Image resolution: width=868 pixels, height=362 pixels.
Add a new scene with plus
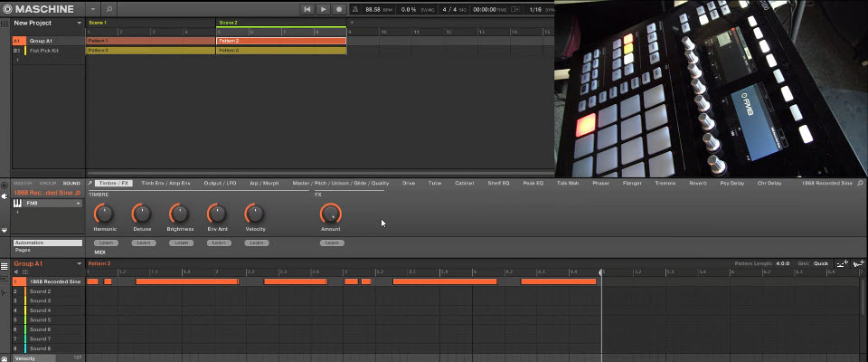(352, 23)
